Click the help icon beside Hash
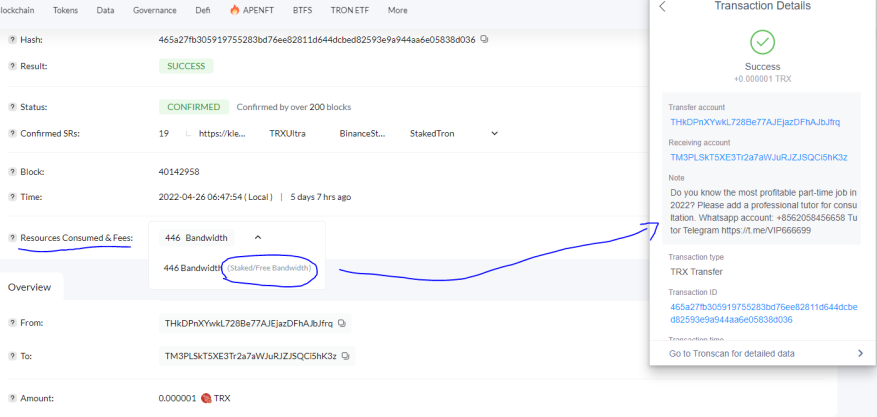 click(12, 40)
